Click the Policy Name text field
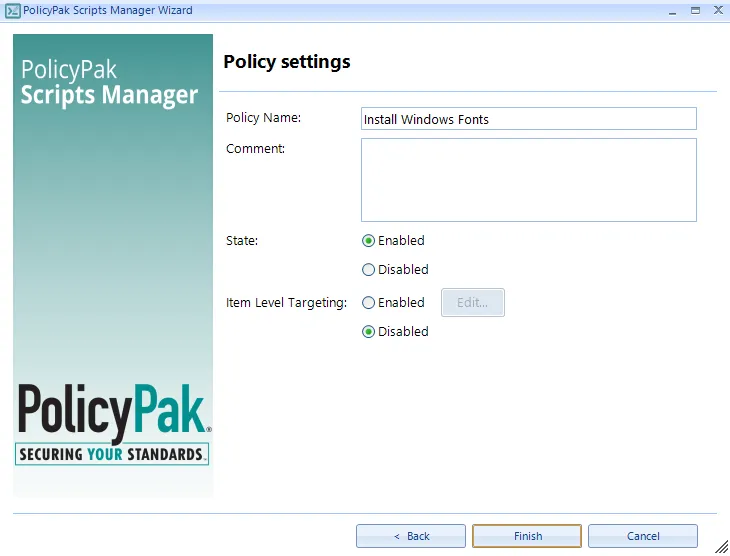 point(528,119)
